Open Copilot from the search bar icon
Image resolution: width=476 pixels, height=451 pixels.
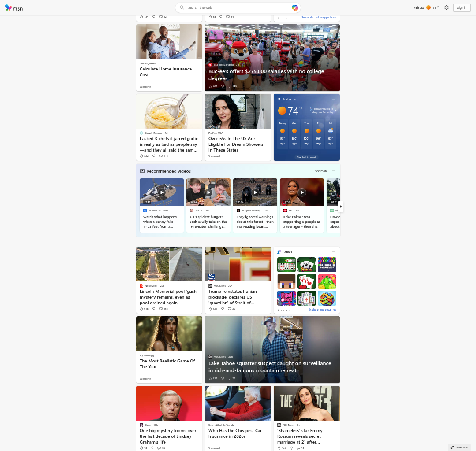coord(295,7)
